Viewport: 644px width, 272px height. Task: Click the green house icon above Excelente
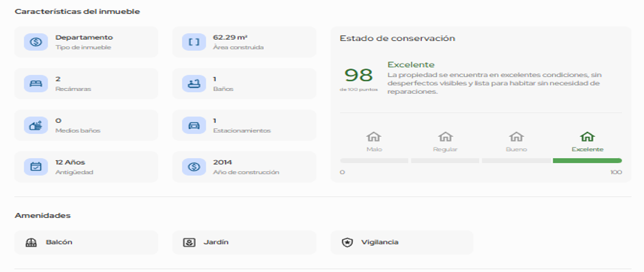pos(588,136)
